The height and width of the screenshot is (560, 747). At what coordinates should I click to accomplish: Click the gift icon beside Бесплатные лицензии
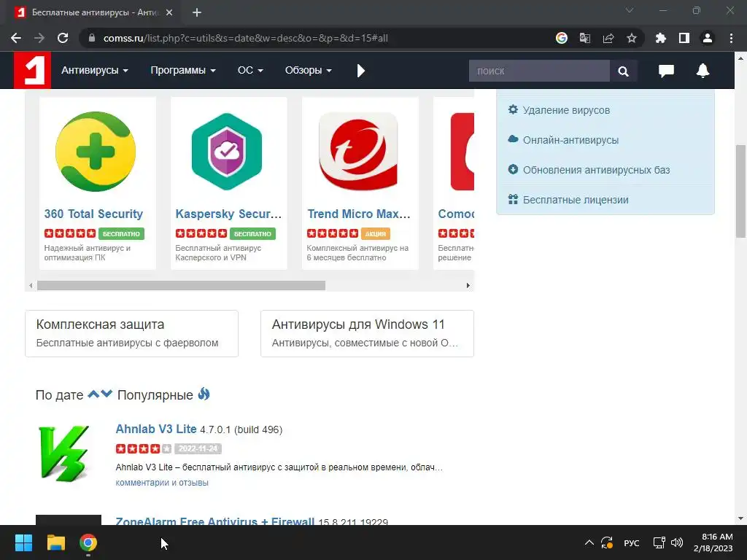513,199
